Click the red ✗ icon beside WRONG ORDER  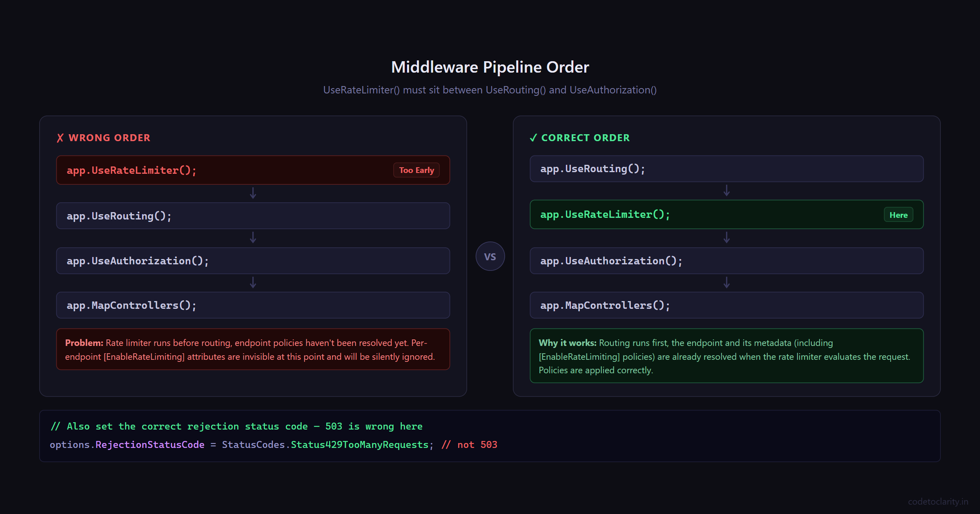point(60,137)
